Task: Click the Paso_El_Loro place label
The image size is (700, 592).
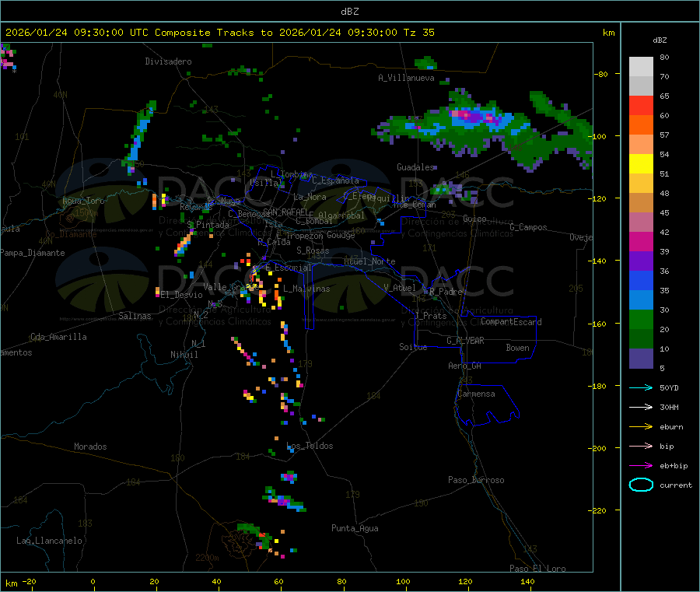Action: pos(538,569)
